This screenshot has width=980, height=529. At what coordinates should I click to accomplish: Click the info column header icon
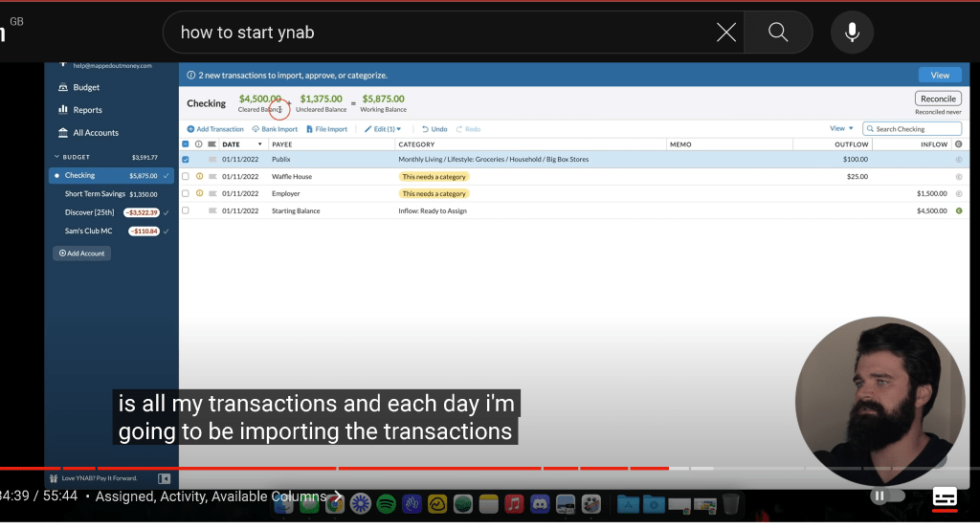(x=199, y=144)
